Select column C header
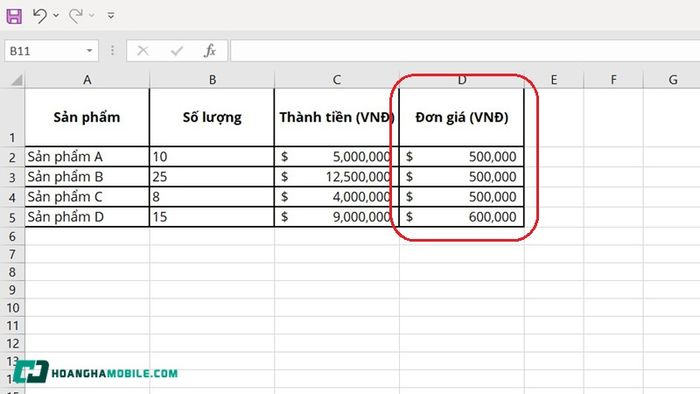The height and width of the screenshot is (394, 700). tap(337, 80)
